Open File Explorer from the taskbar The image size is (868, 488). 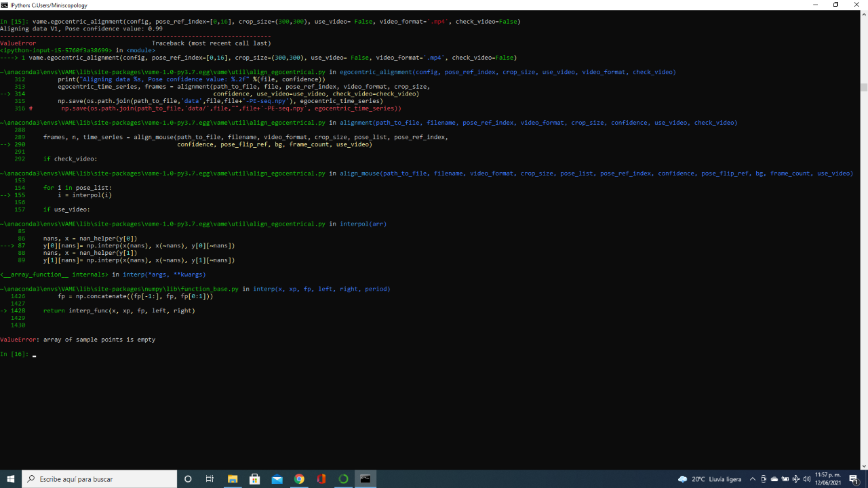tap(233, 479)
